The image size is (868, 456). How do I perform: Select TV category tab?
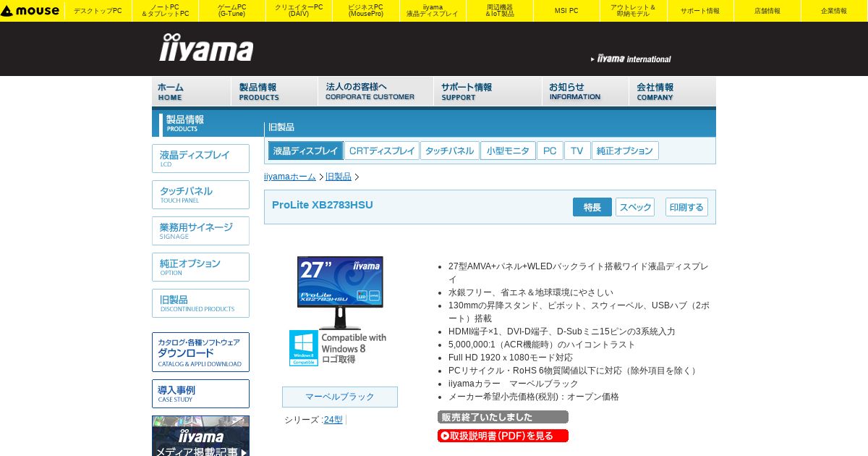(x=577, y=151)
